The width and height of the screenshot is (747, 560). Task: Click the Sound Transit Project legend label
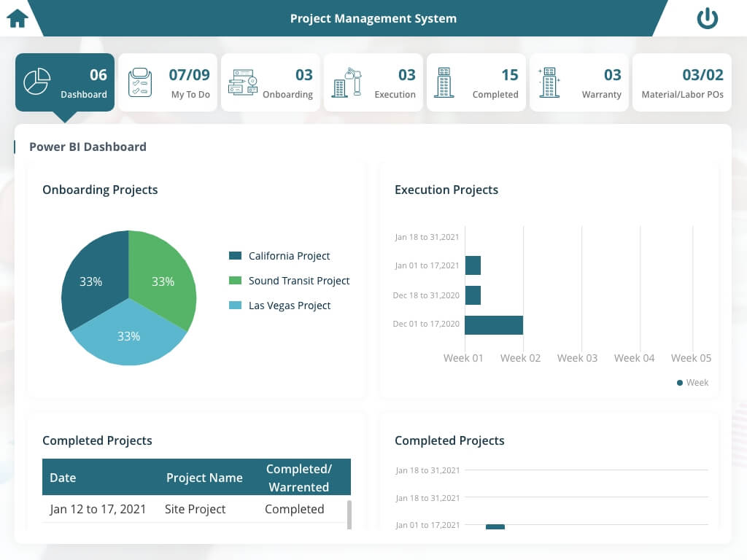[299, 281]
